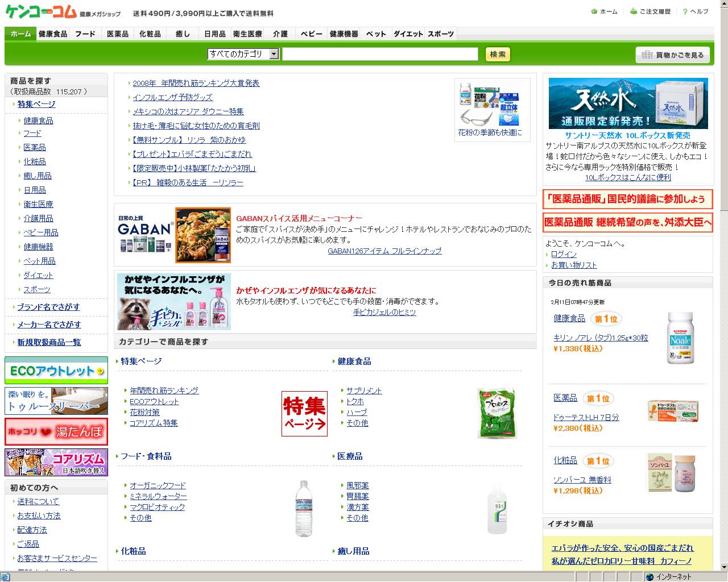This screenshot has height=582, width=728.
Task: Click the 花粉の季節も快適に product image
Action: click(490, 105)
